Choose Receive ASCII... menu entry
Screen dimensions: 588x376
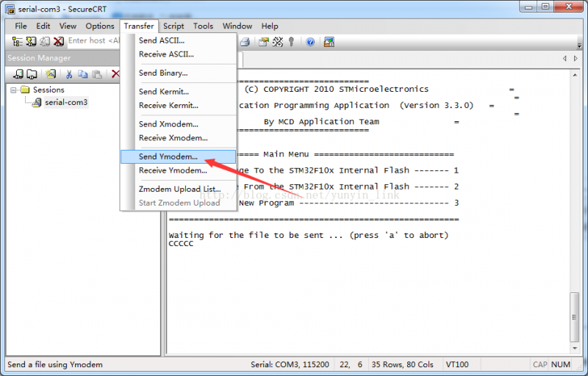coord(179,54)
